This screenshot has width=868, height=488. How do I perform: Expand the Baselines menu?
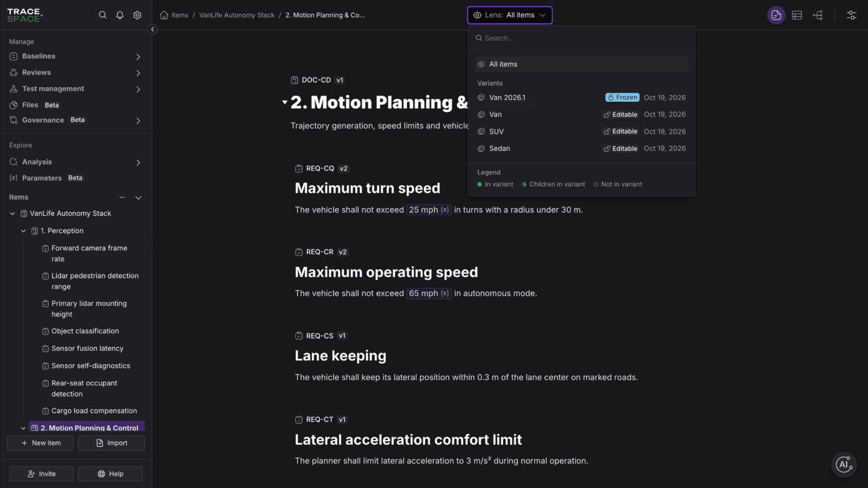click(x=138, y=56)
